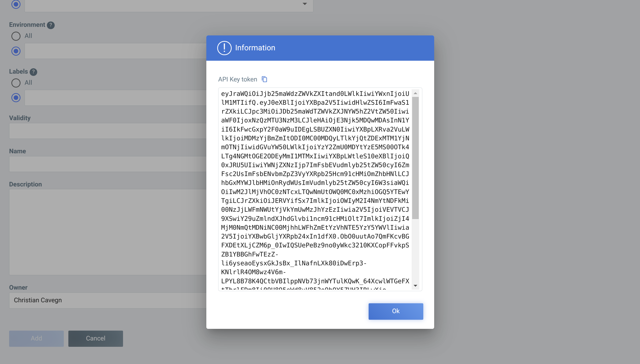Copy the API Key token using copy icon
640x364 pixels.
264,79
